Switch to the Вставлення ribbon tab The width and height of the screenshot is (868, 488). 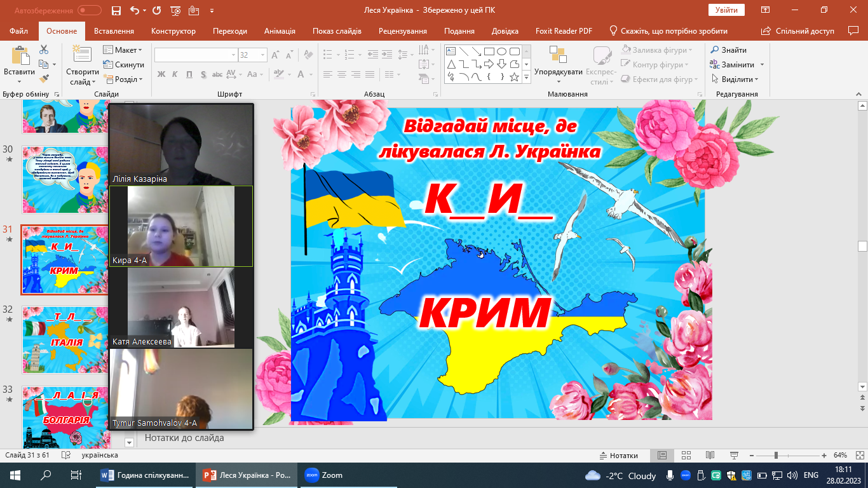pos(114,31)
